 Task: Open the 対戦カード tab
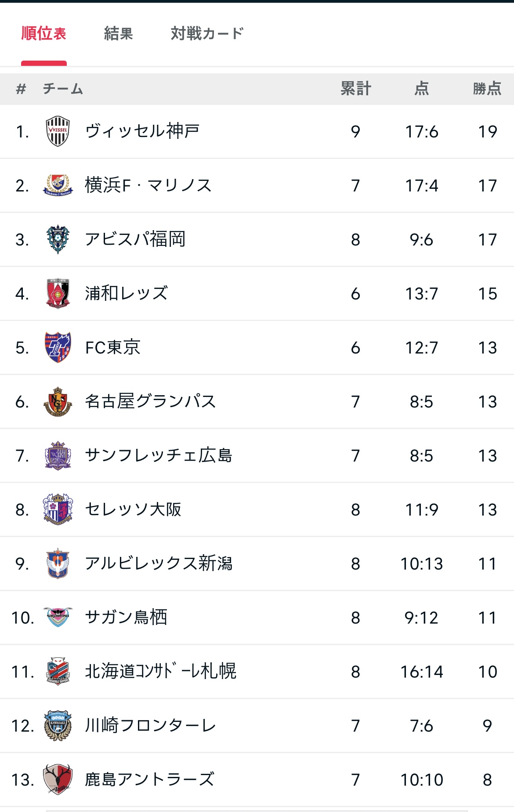point(206,33)
